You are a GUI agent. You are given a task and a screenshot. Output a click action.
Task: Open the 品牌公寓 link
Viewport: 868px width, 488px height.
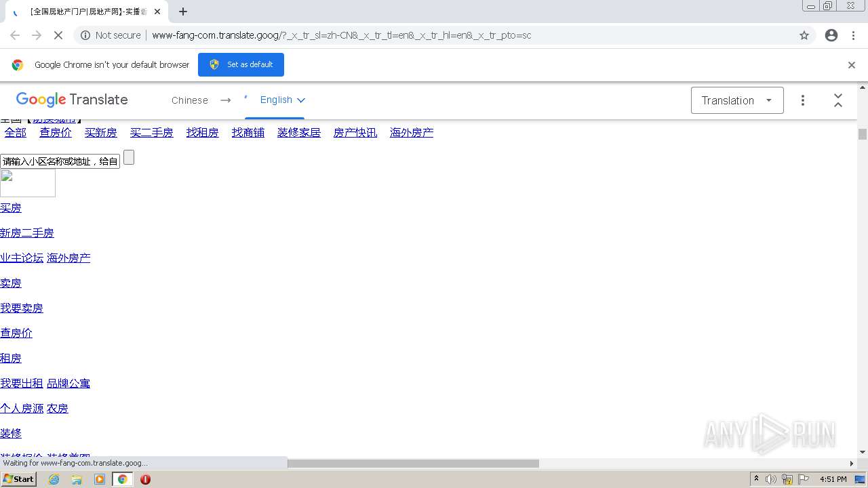point(68,384)
